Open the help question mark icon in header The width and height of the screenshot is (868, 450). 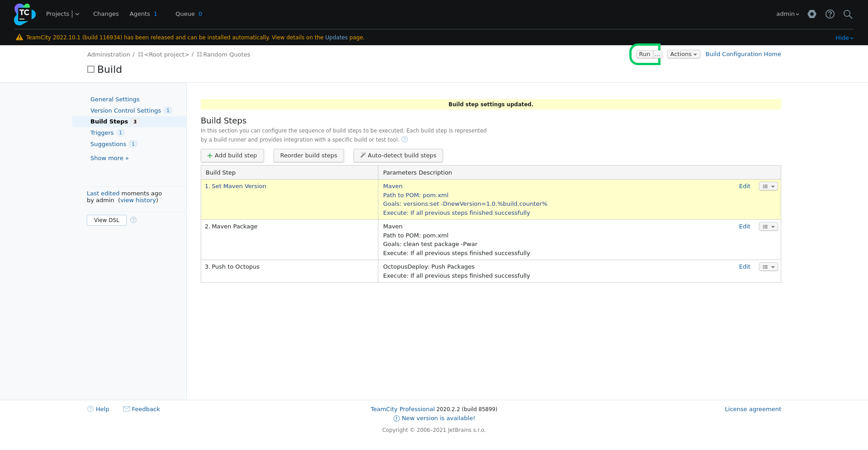(830, 14)
